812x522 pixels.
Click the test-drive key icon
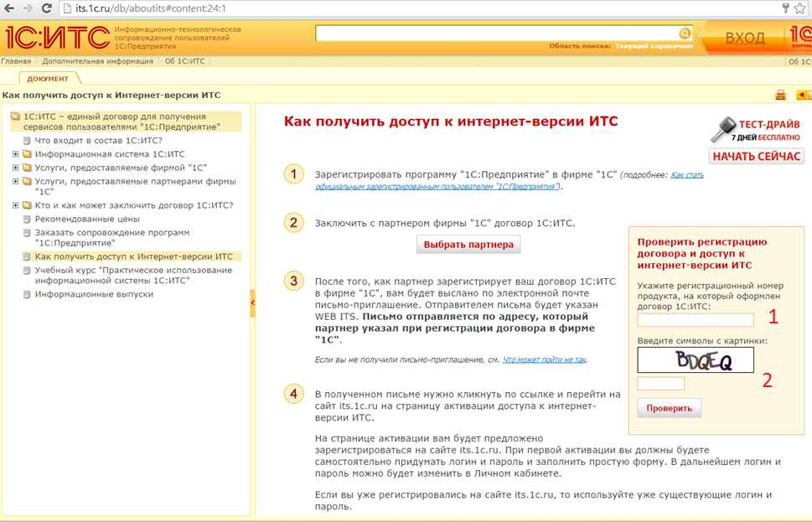(x=722, y=129)
